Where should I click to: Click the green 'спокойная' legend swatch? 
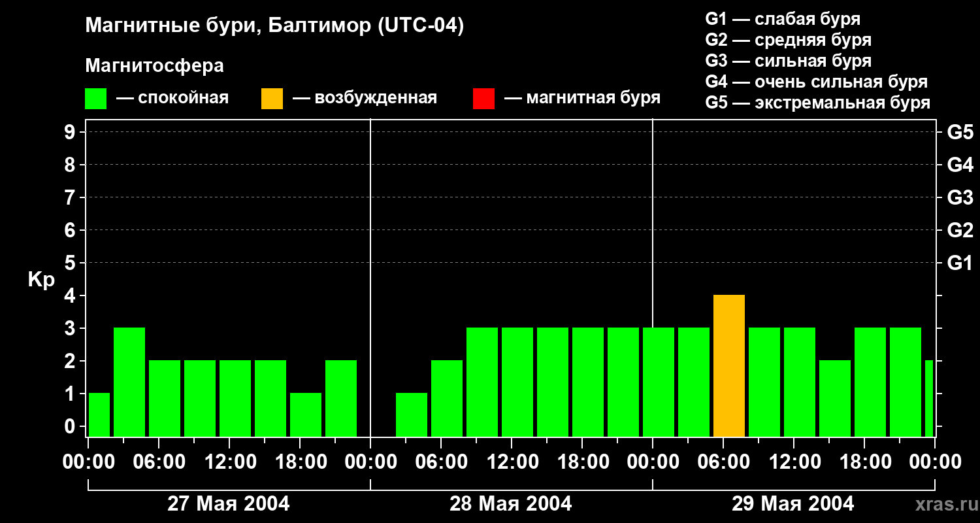95,99
